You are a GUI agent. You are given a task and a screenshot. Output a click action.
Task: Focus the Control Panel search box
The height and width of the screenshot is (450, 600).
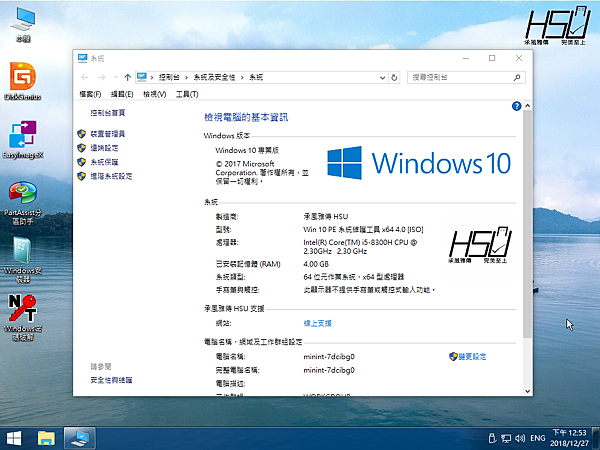pos(466,78)
